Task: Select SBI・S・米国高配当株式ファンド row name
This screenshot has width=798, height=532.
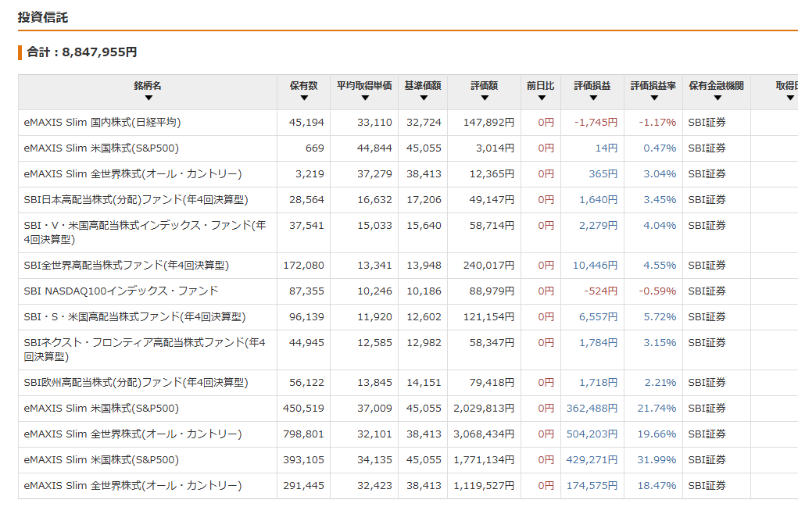Action: (135, 317)
